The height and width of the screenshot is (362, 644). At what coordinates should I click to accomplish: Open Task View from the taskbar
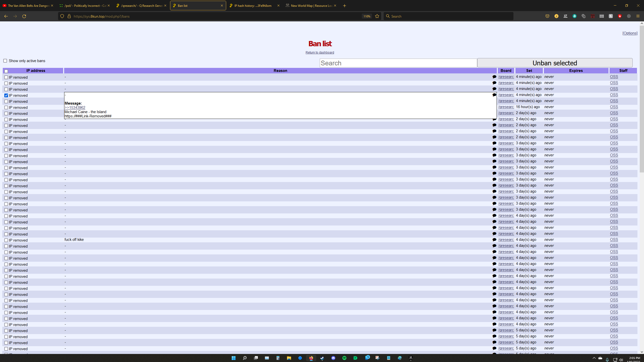coord(256,358)
